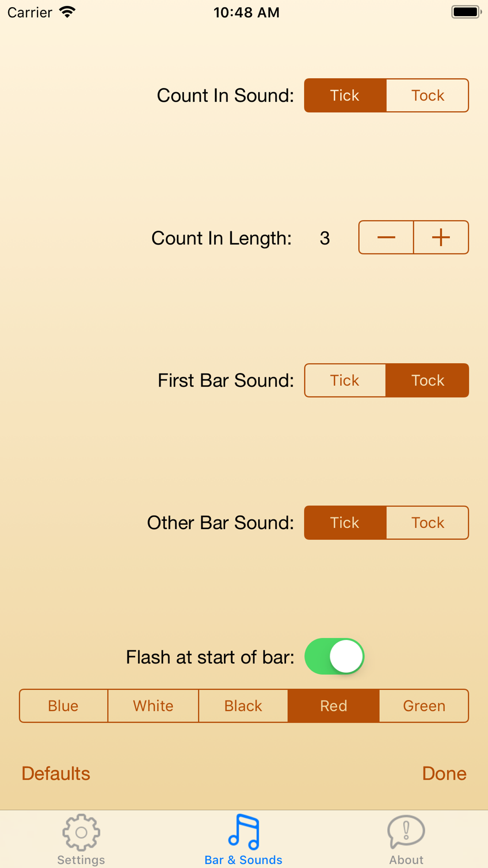Tap the Wi-Fi icon in status bar
This screenshot has height=868, width=488.
coord(67,12)
